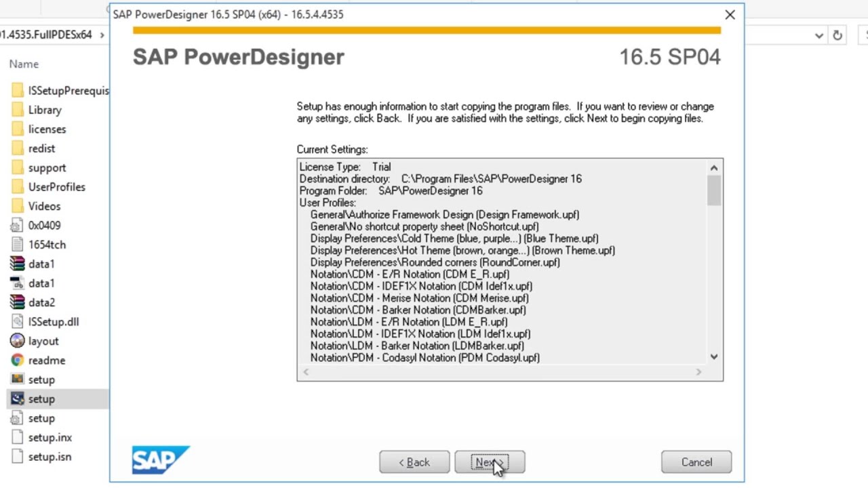Click the 'CDM - Barker Notation' line
This screenshot has height=488, width=868.
pyautogui.click(x=418, y=310)
